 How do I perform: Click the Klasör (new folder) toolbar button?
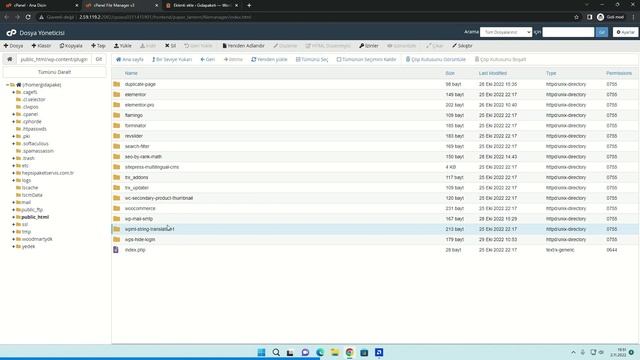(41, 46)
